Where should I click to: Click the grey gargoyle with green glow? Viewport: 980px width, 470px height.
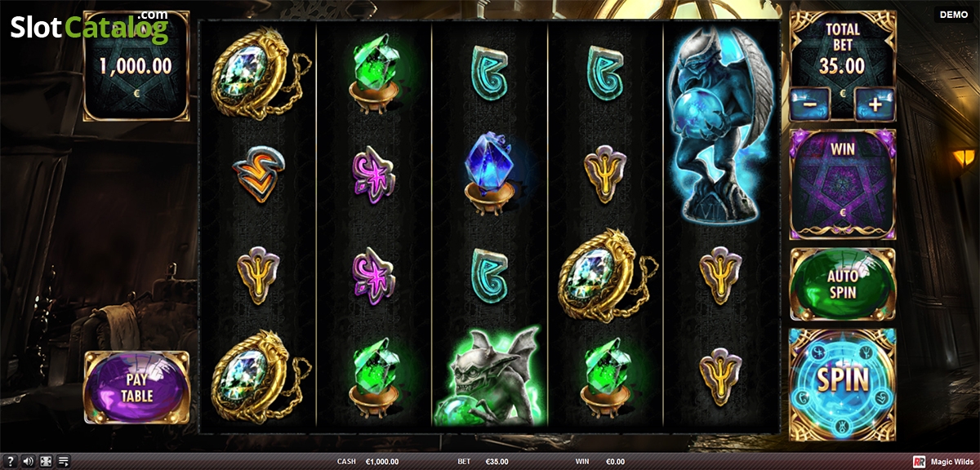tap(489, 375)
